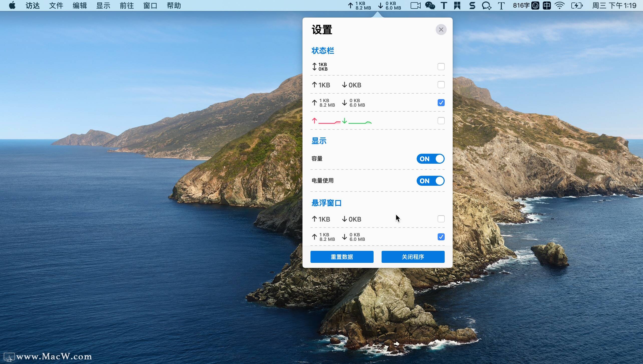
Task: Open the camera recorder menu bar icon
Action: 415,6
